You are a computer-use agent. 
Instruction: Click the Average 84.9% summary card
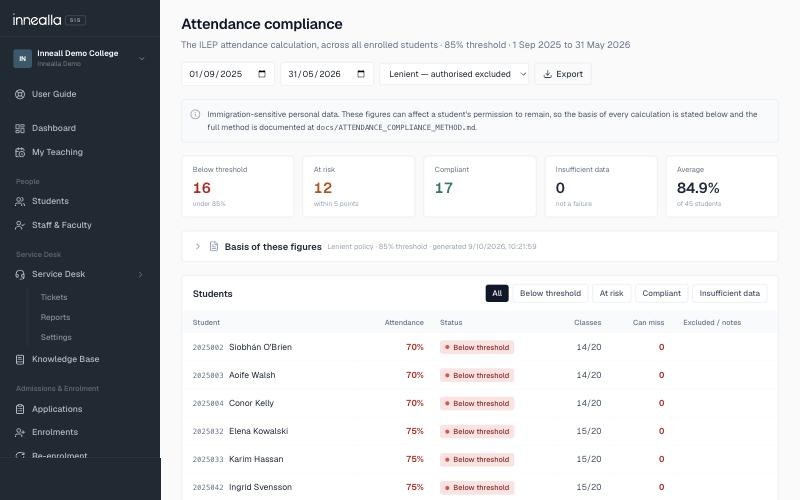pos(722,187)
